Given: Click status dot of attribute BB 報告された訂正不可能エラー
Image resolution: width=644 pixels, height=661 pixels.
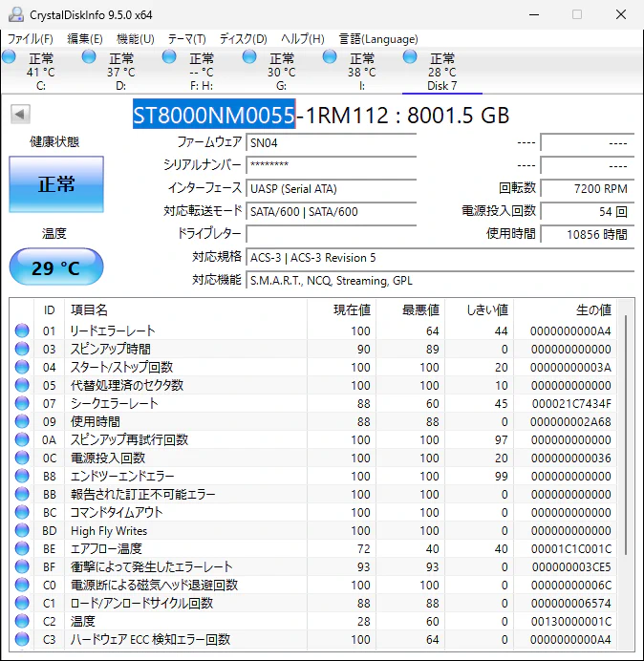Looking at the screenshot, I should [22, 494].
